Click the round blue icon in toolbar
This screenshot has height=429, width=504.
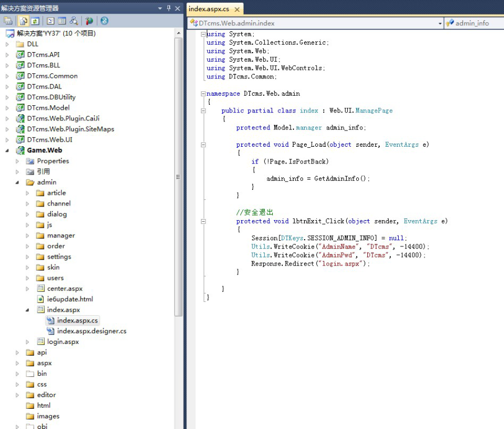click(x=104, y=21)
